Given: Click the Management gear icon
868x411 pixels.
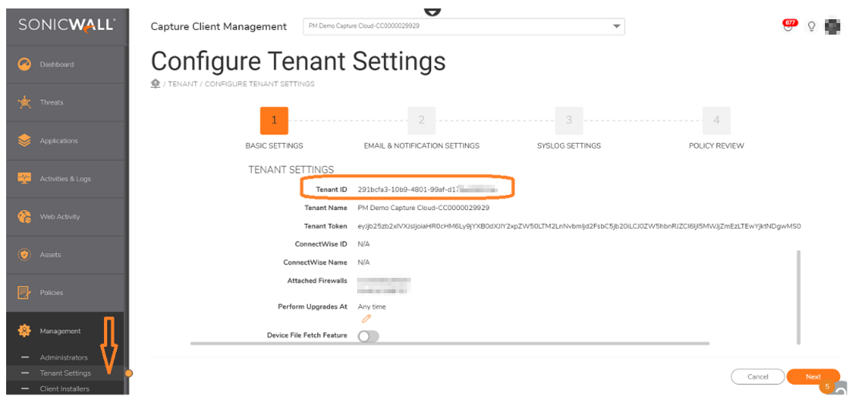Looking at the screenshot, I should (24, 331).
